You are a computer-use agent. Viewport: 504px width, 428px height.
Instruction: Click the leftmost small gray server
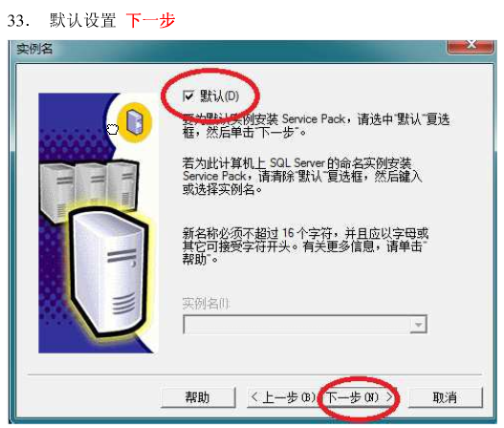tap(57, 193)
